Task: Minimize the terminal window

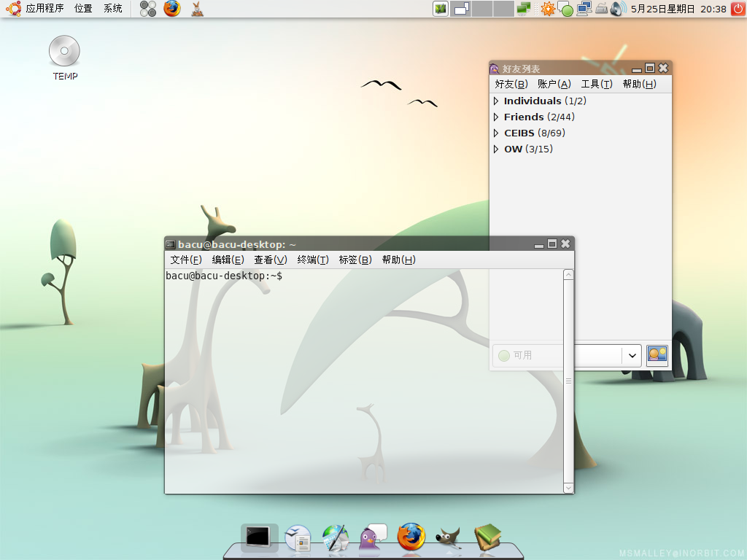Action: click(539, 245)
